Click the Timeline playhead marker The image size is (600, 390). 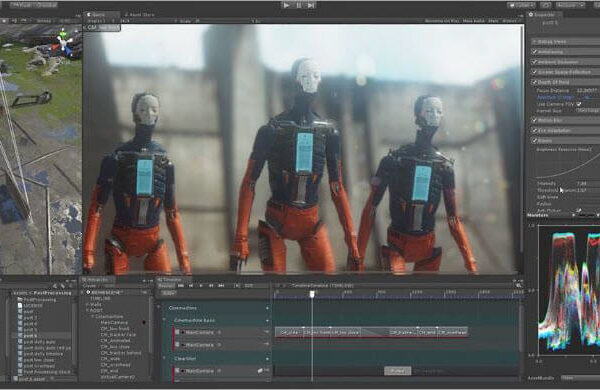pos(312,294)
